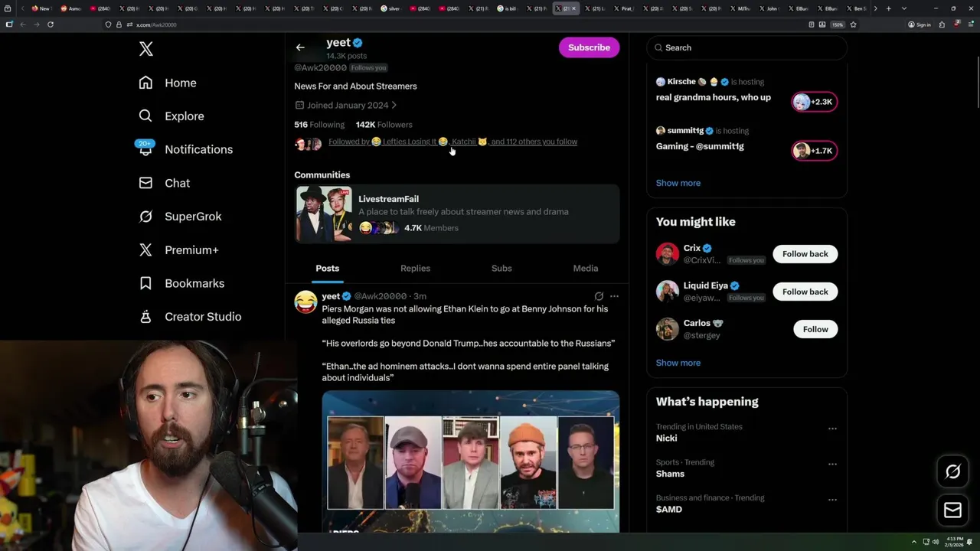Click the sidebar toggle icon in the browser toolbar
This screenshot has height=551, width=980.
click(x=9, y=24)
